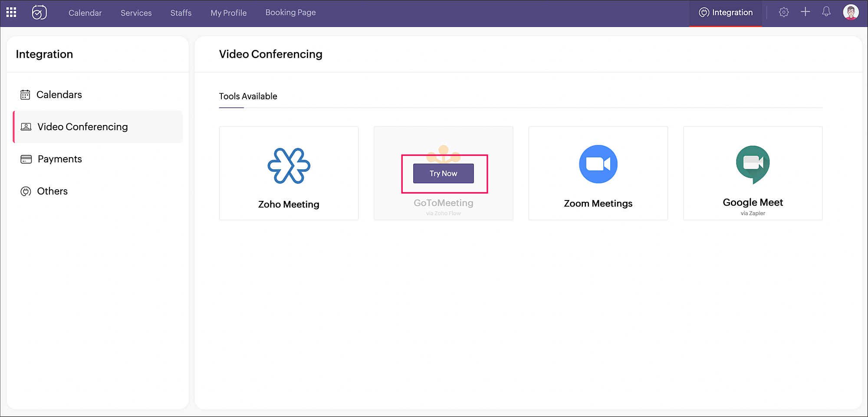This screenshot has width=868, height=417.
Task: Click the Integration sidebar heading
Action: tap(44, 54)
